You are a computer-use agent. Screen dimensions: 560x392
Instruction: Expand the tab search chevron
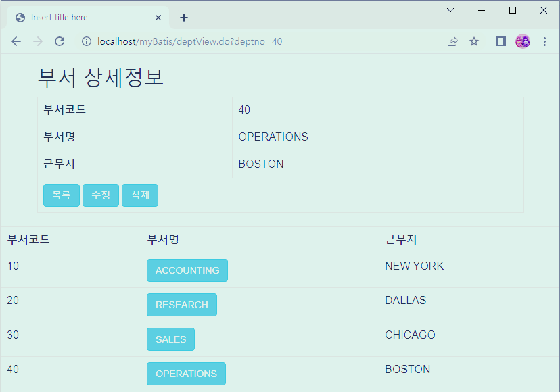tap(450, 10)
